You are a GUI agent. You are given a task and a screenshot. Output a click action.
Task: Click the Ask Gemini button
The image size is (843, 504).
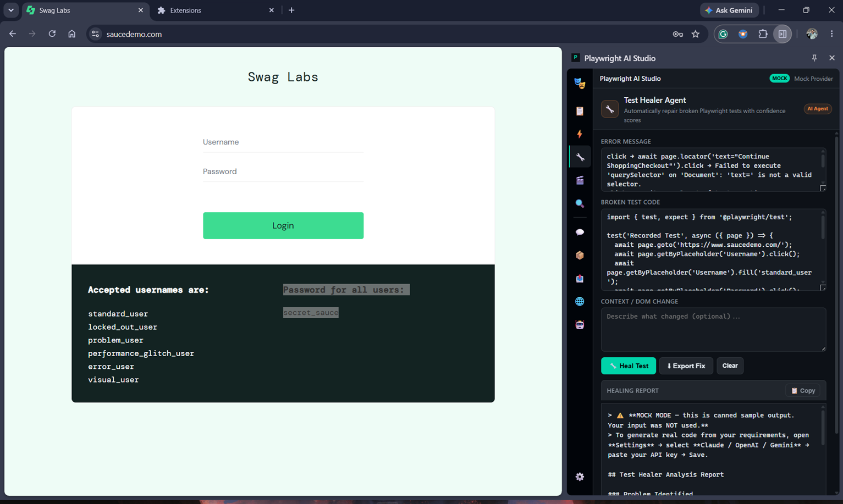coord(729,10)
